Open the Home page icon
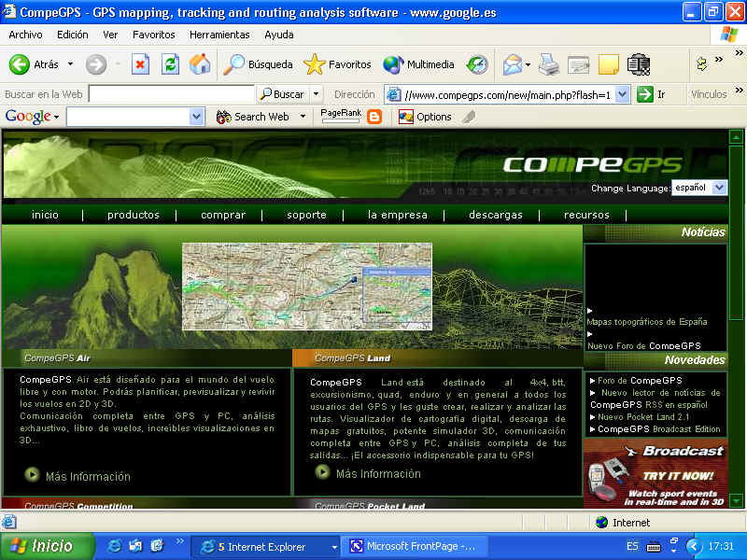 coord(200,64)
